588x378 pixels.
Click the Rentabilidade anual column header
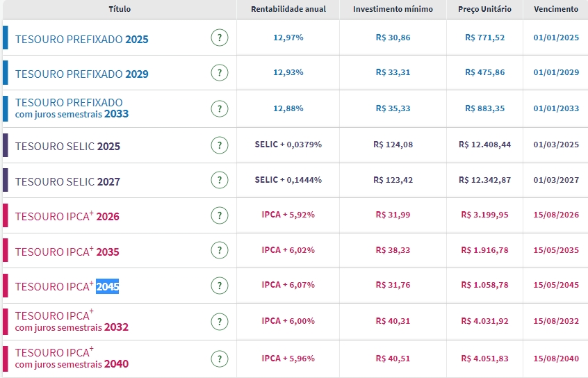coord(288,9)
